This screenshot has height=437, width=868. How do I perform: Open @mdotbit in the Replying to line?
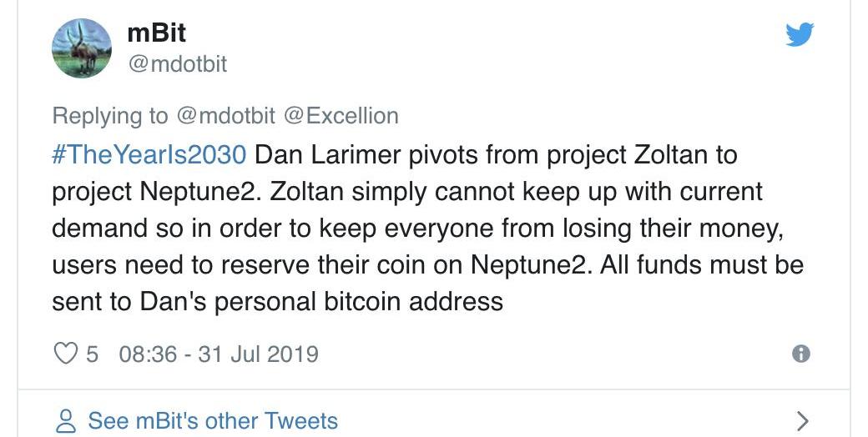click(x=226, y=116)
